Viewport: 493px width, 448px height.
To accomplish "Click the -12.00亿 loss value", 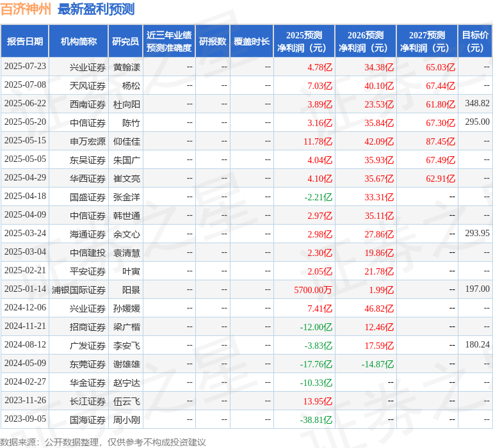I will click(316, 327).
